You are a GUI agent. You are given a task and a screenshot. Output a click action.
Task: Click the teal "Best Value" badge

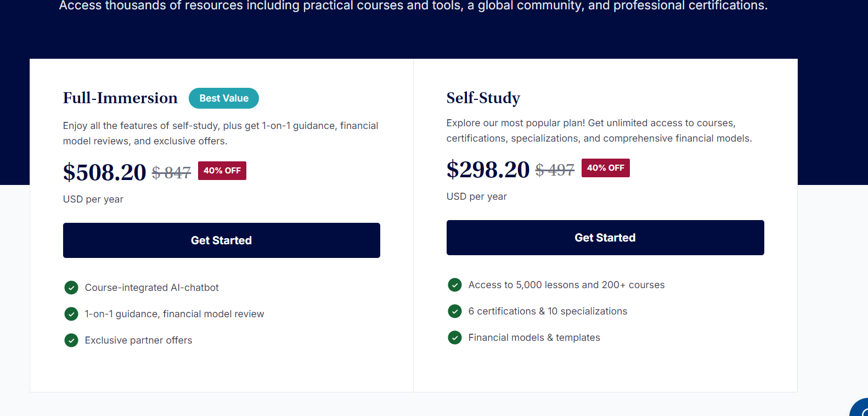click(223, 98)
